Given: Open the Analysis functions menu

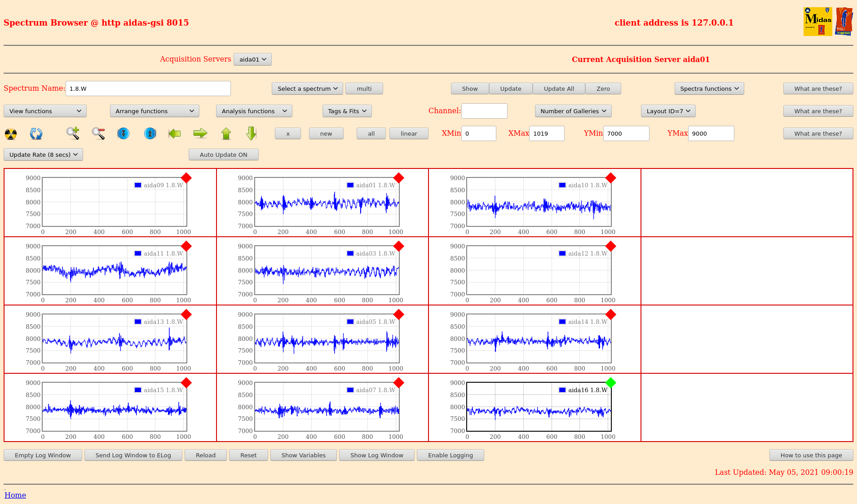Looking at the screenshot, I should point(254,111).
